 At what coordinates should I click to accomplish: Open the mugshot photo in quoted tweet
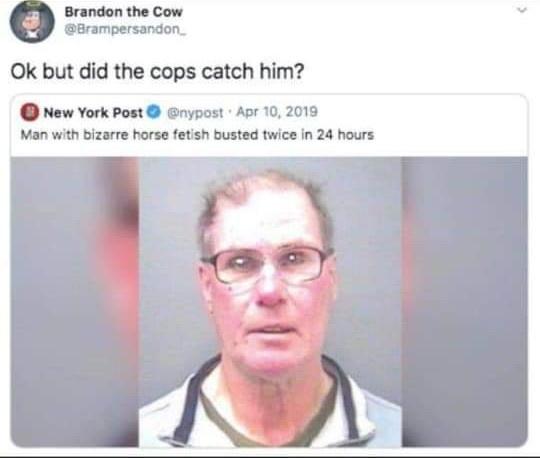coord(270,302)
